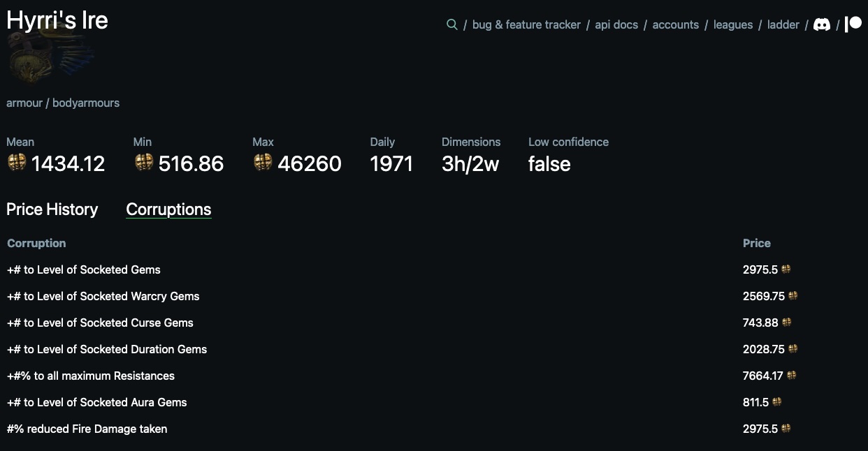Screen dimensions: 868x451
Task: Select the all maximum Resistances corruption row
Action: point(91,376)
